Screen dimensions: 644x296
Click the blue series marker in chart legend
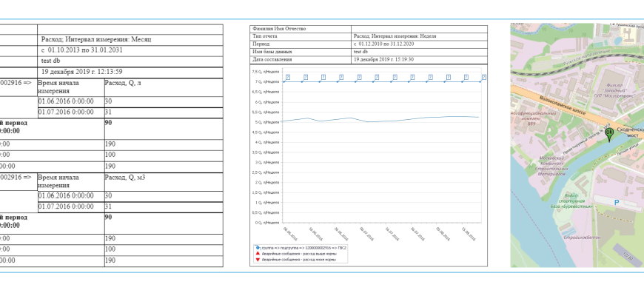click(257, 247)
